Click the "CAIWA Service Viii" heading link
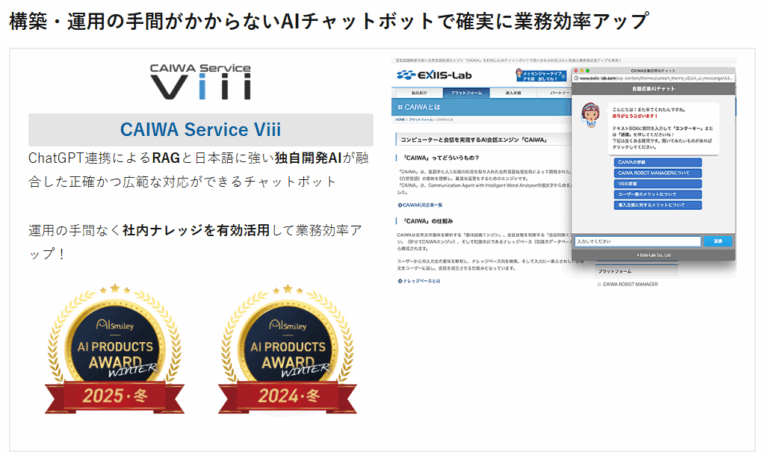 coord(200,130)
